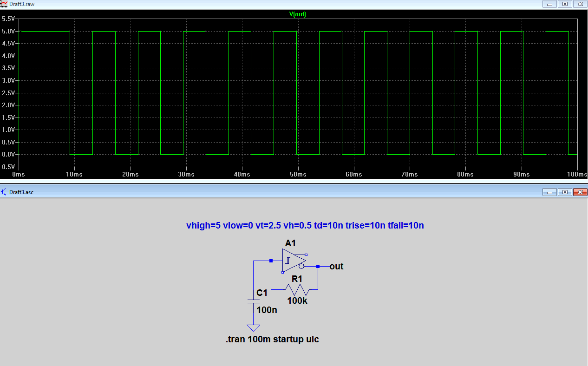Click the R1 component label
Viewport: 588px width, 366px height.
[297, 279]
